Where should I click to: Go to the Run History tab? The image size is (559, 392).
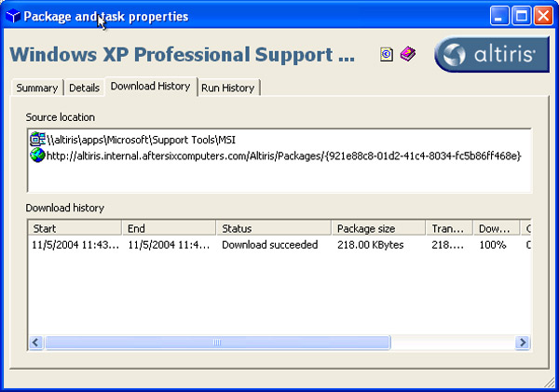pos(228,88)
